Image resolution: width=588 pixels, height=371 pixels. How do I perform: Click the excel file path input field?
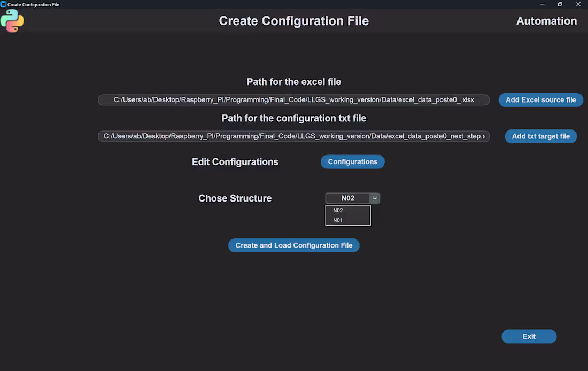(293, 99)
